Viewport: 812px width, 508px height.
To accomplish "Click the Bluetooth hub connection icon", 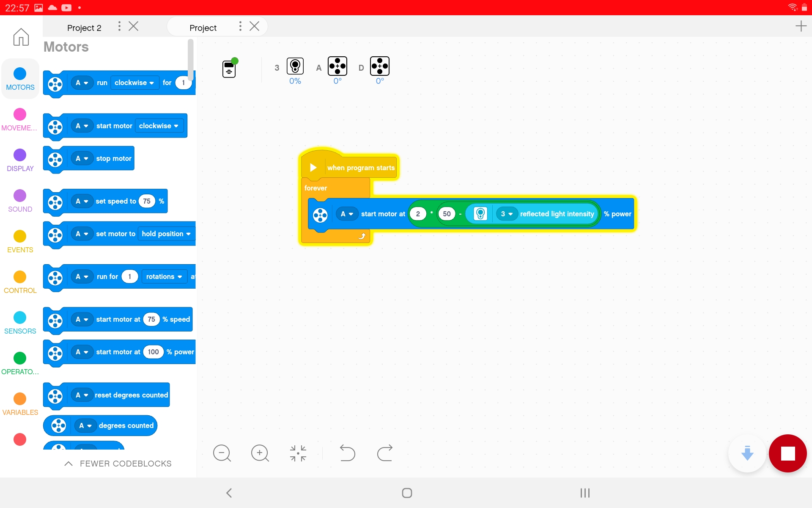I will 229,67.
